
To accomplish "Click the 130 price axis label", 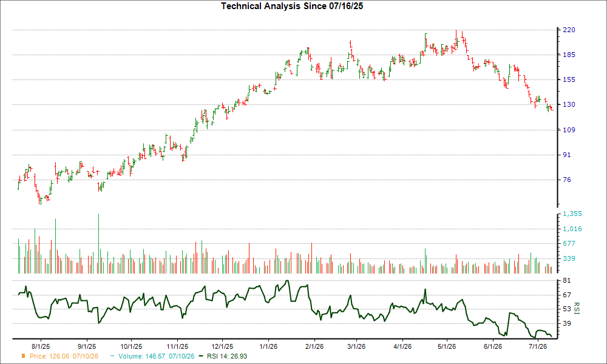I will 569,104.
